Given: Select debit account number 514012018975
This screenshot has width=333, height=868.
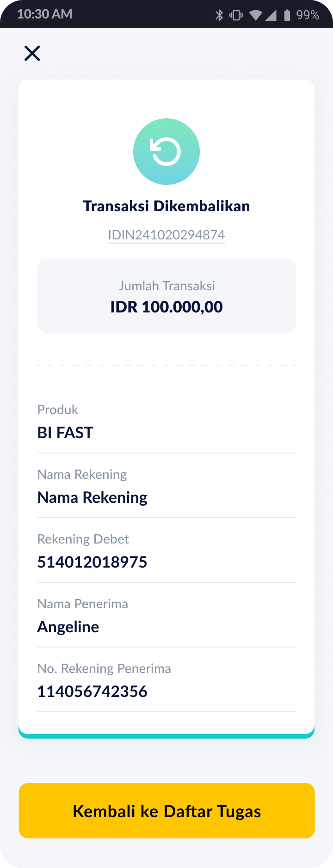Looking at the screenshot, I should coord(92,562).
